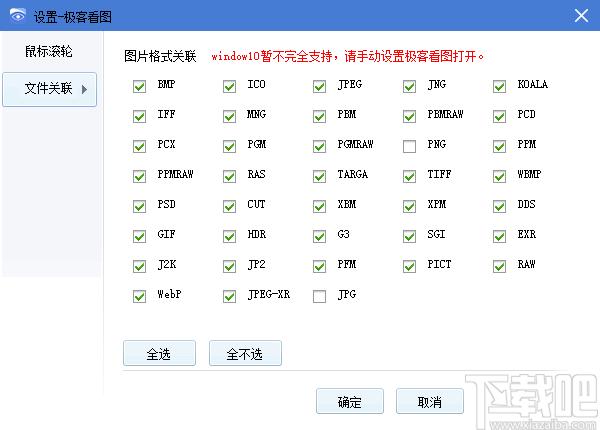Toggle the JPEG checkbox

coord(319,86)
